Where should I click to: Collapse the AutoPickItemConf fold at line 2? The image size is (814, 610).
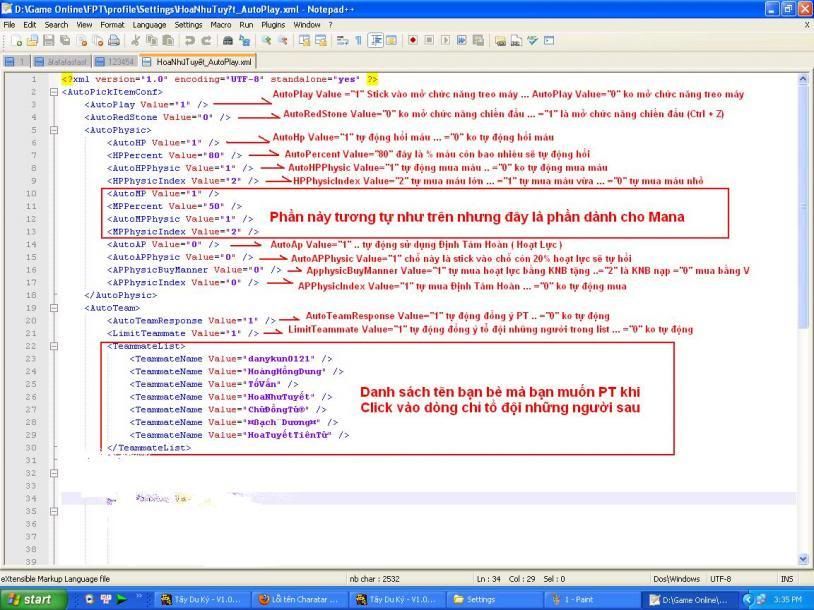tap(53, 92)
